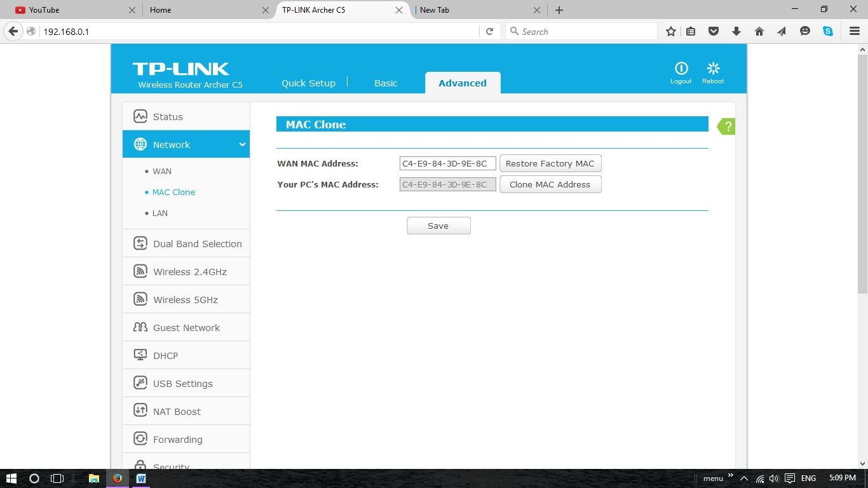Click the Your PC's MAC Address field
The image size is (868, 488).
click(x=448, y=184)
